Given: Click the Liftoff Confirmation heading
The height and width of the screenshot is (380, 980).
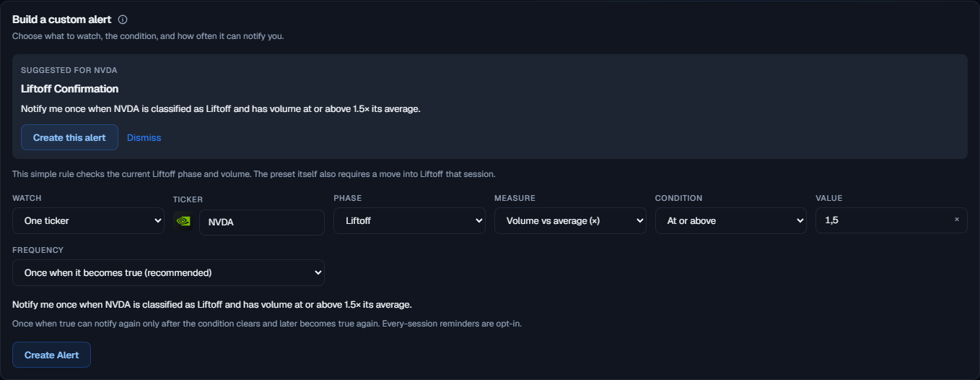Looking at the screenshot, I should click(69, 89).
